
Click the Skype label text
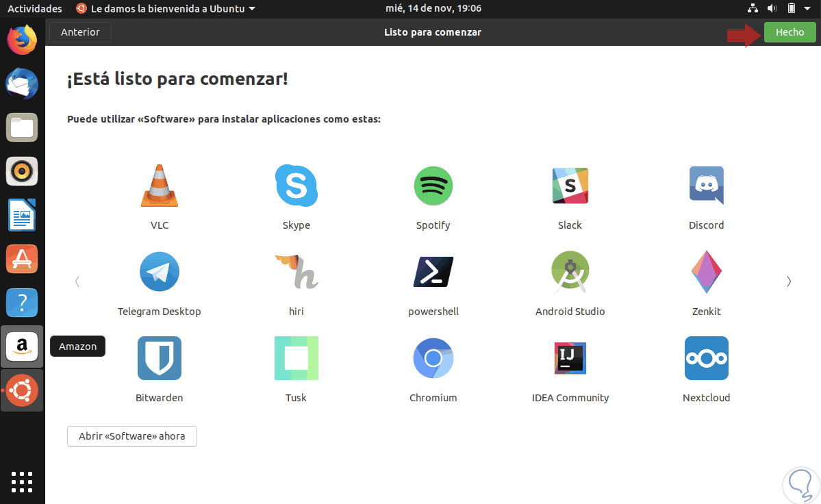(296, 225)
